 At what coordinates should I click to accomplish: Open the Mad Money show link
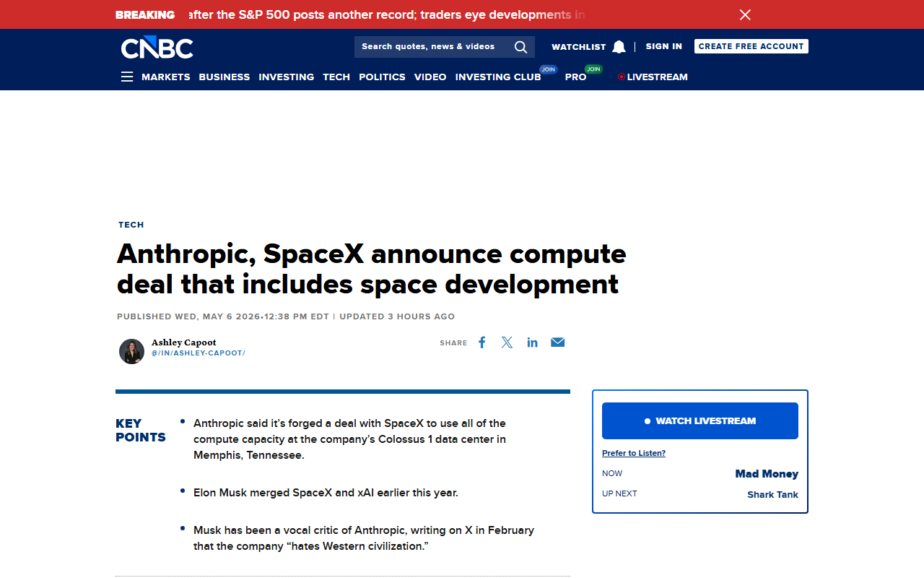click(767, 474)
